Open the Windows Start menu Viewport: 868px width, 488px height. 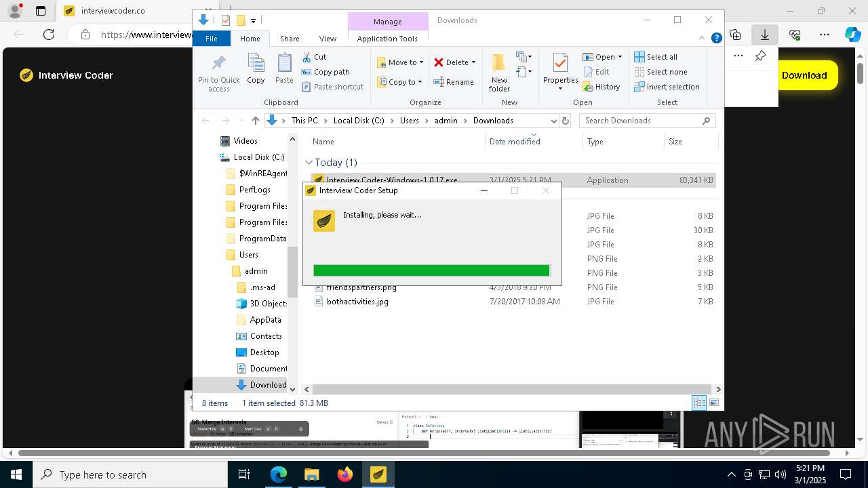[16, 474]
